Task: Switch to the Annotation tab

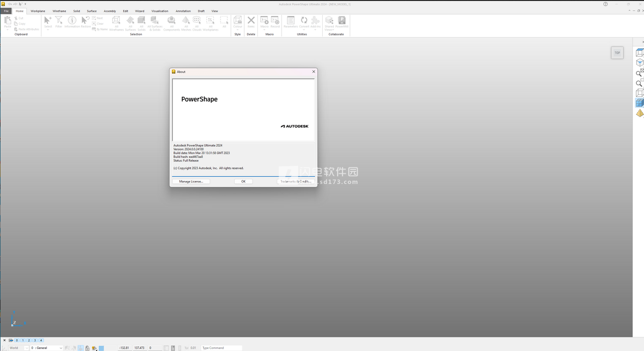Action: point(183,11)
